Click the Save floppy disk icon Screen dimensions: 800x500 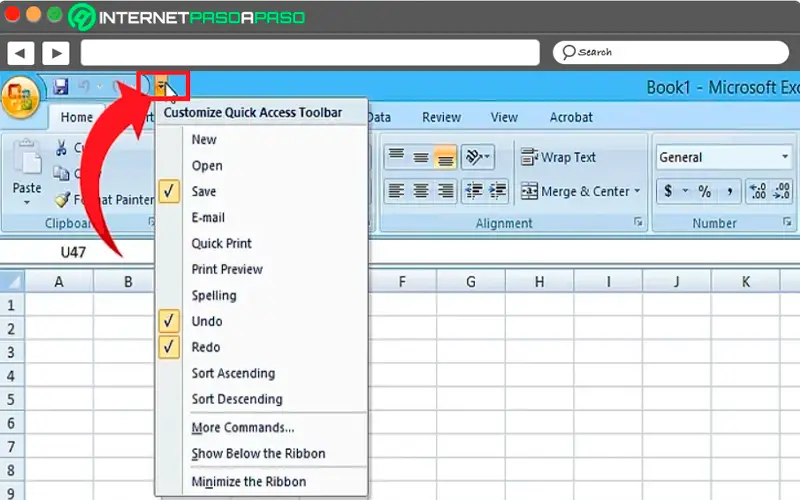point(61,87)
